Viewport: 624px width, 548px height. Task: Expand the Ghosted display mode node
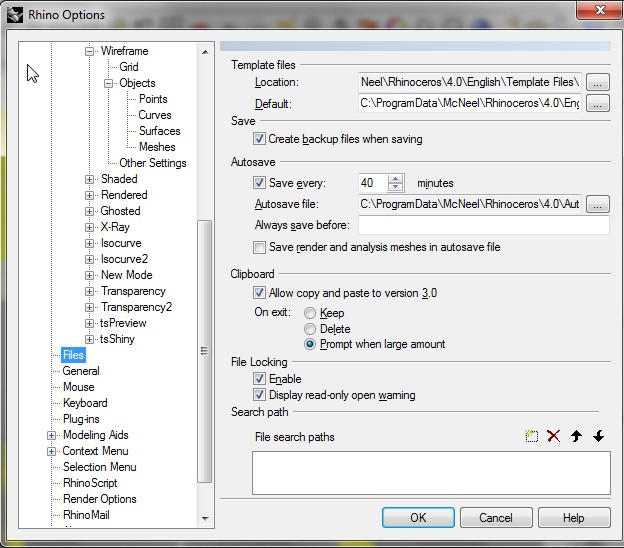(x=90, y=211)
